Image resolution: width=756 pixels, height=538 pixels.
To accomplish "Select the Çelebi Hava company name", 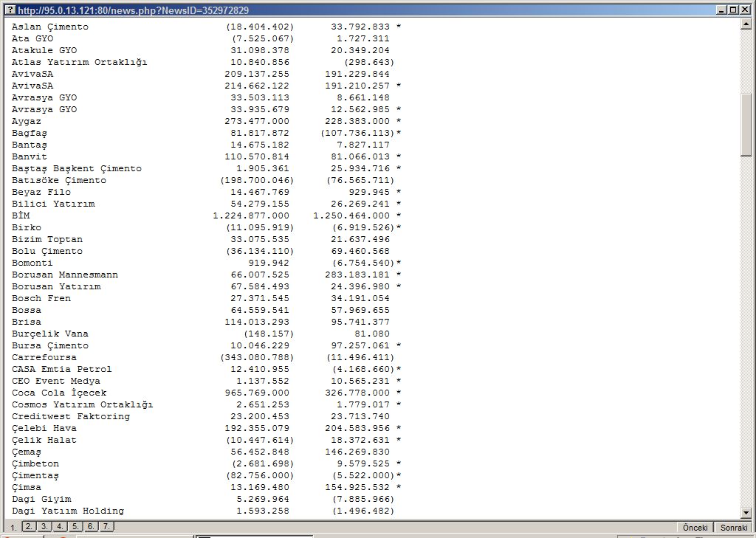I will pyautogui.click(x=44, y=429).
